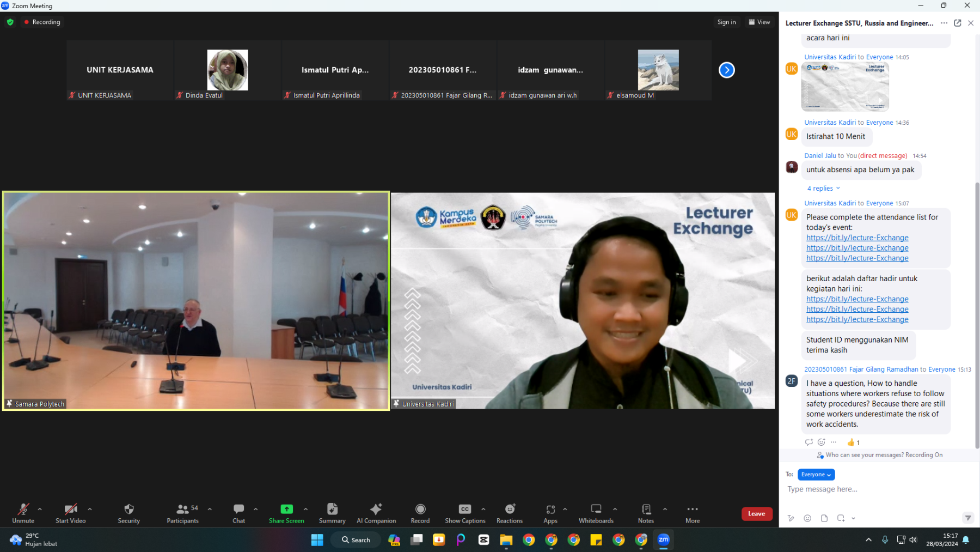Click the chat panel scrollbar
Viewport: 980px width, 552px height.
click(x=977, y=315)
